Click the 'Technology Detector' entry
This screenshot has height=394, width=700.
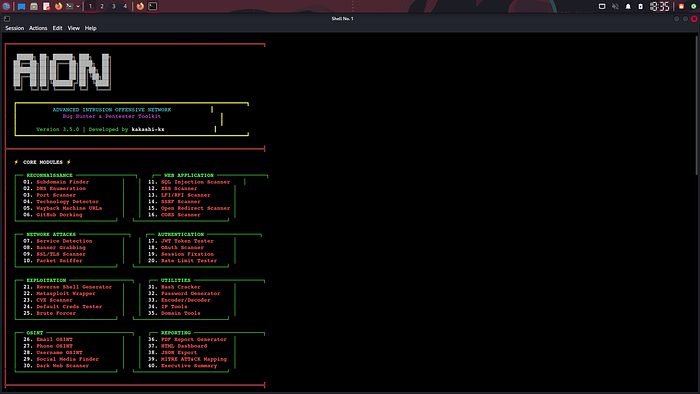point(67,202)
